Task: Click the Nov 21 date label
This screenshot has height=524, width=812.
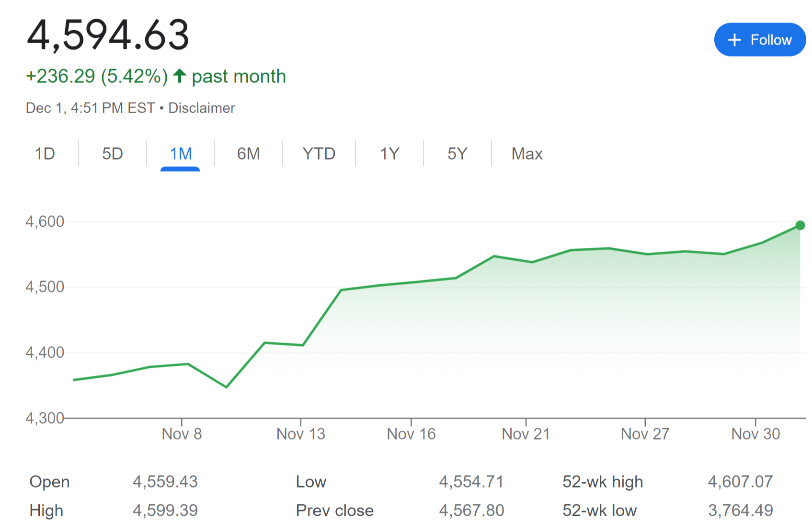Action: pyautogui.click(x=526, y=434)
